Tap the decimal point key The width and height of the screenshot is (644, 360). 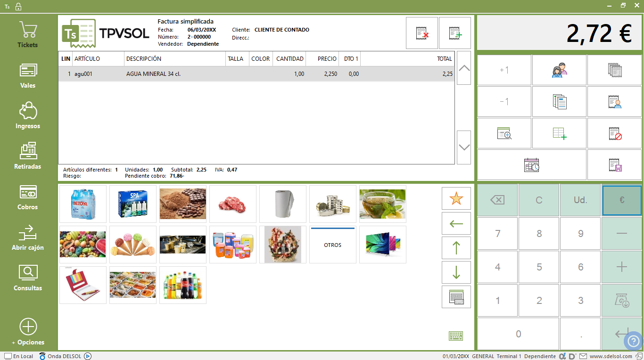pos(580,334)
